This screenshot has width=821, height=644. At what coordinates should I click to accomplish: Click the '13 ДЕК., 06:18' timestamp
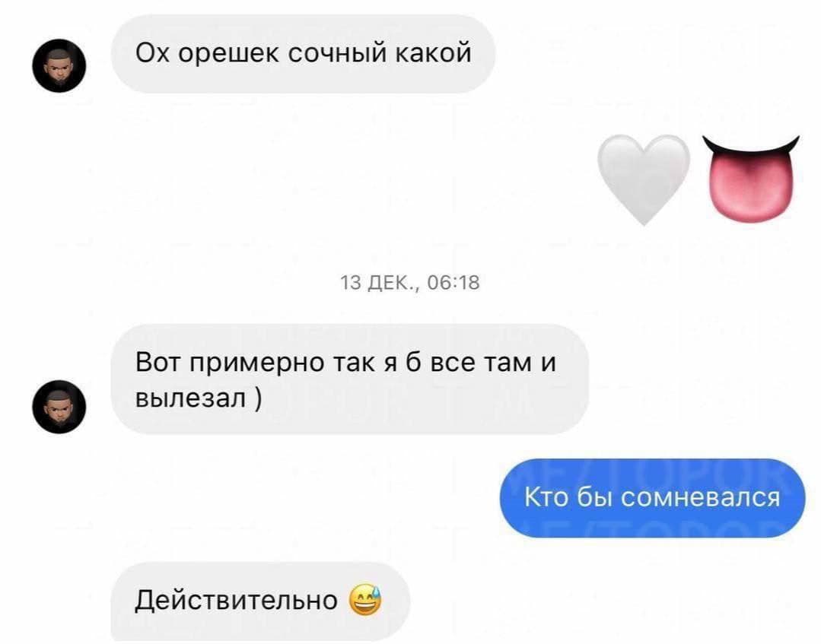click(x=410, y=283)
